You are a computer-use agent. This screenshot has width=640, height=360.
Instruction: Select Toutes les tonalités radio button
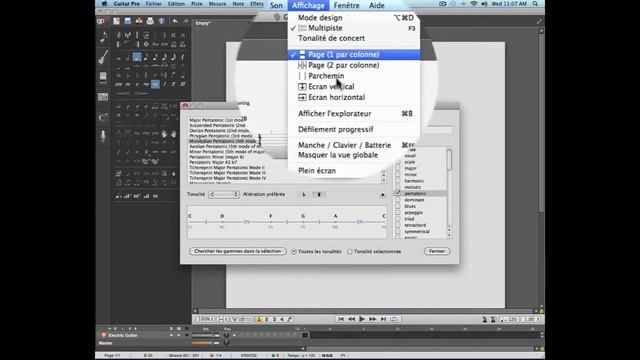(x=294, y=252)
